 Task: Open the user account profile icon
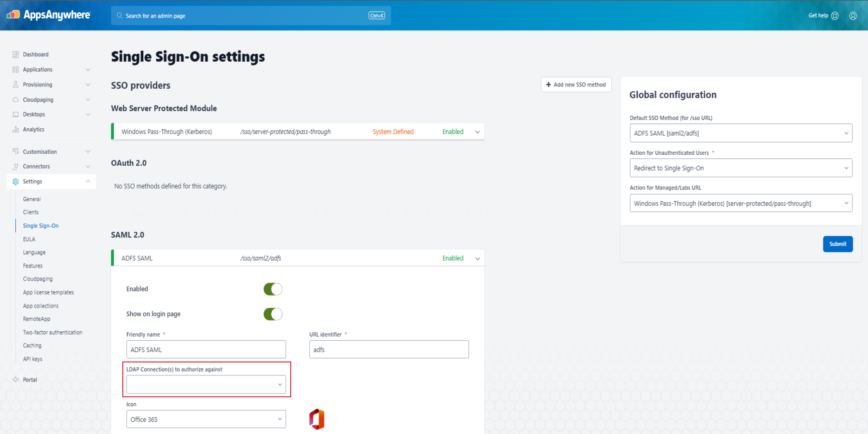click(x=853, y=16)
